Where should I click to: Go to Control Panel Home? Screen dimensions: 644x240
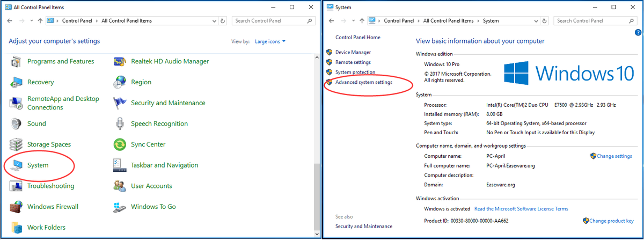(357, 37)
